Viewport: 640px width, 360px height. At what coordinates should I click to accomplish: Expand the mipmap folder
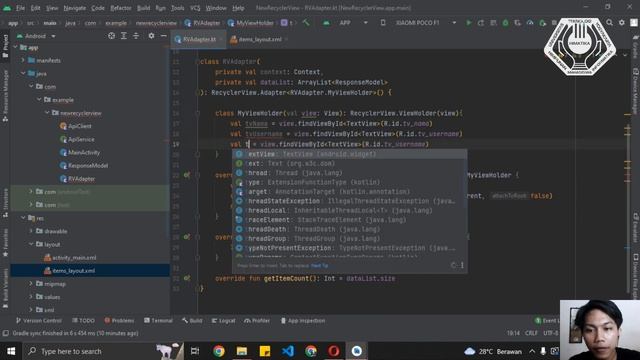point(31,284)
